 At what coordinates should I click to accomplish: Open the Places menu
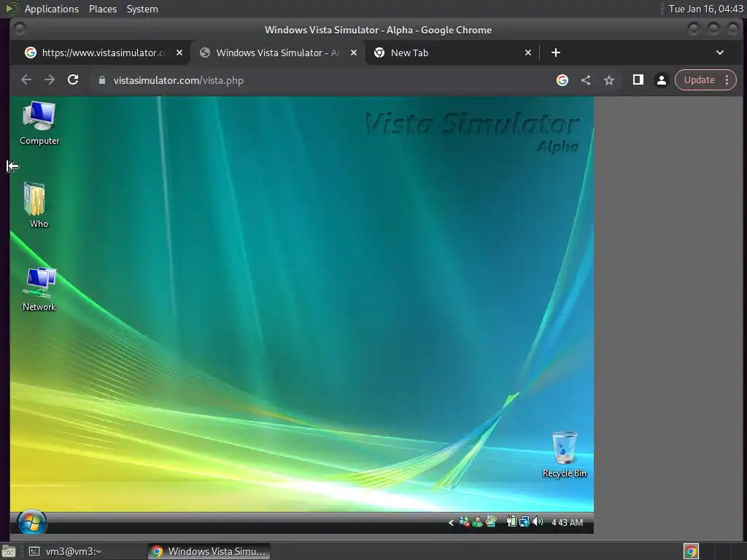tap(103, 9)
